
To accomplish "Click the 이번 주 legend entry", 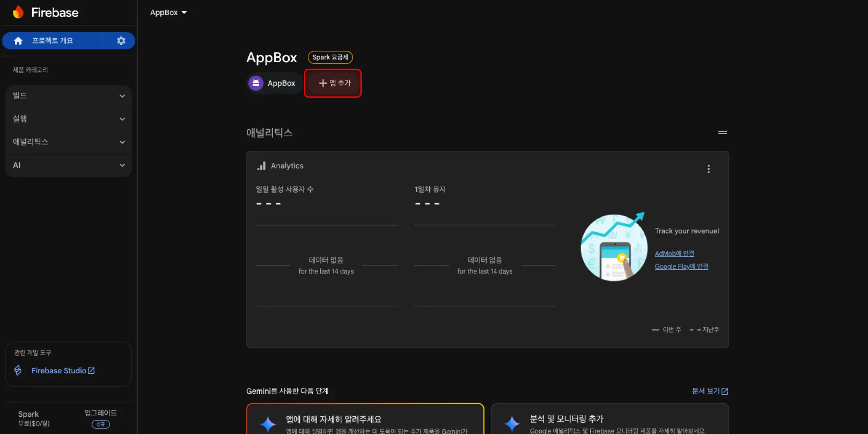I will pyautogui.click(x=667, y=330).
